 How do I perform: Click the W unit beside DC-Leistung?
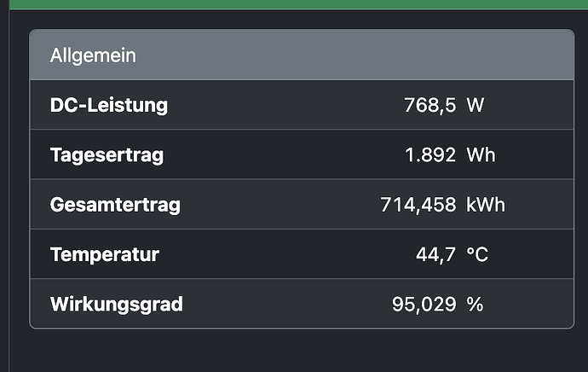tap(476, 105)
